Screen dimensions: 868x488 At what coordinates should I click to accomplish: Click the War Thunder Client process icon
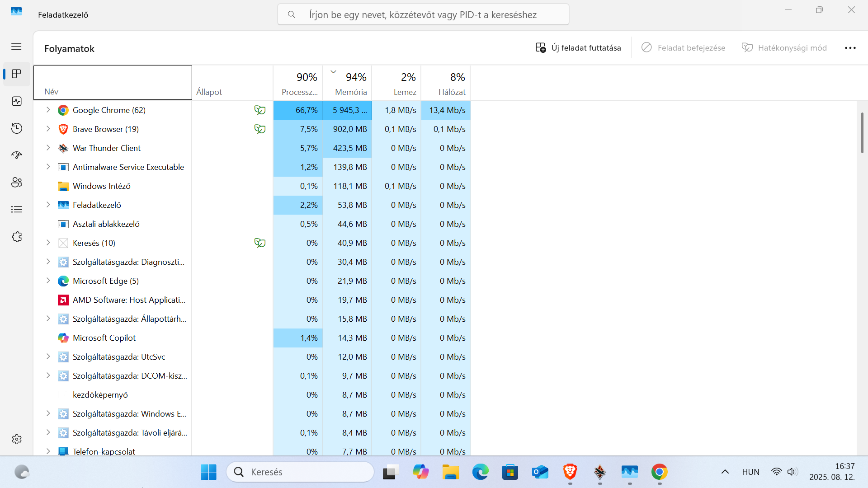coord(63,148)
